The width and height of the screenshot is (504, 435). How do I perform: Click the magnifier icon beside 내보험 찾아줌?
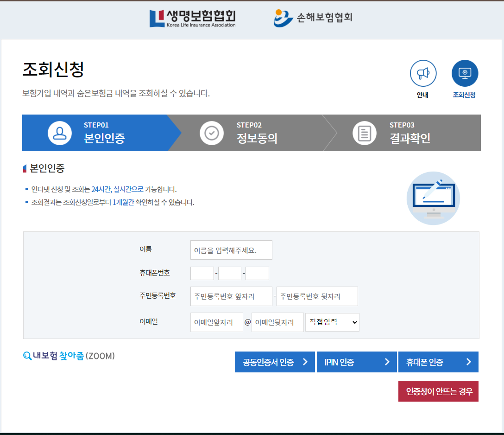pos(26,355)
